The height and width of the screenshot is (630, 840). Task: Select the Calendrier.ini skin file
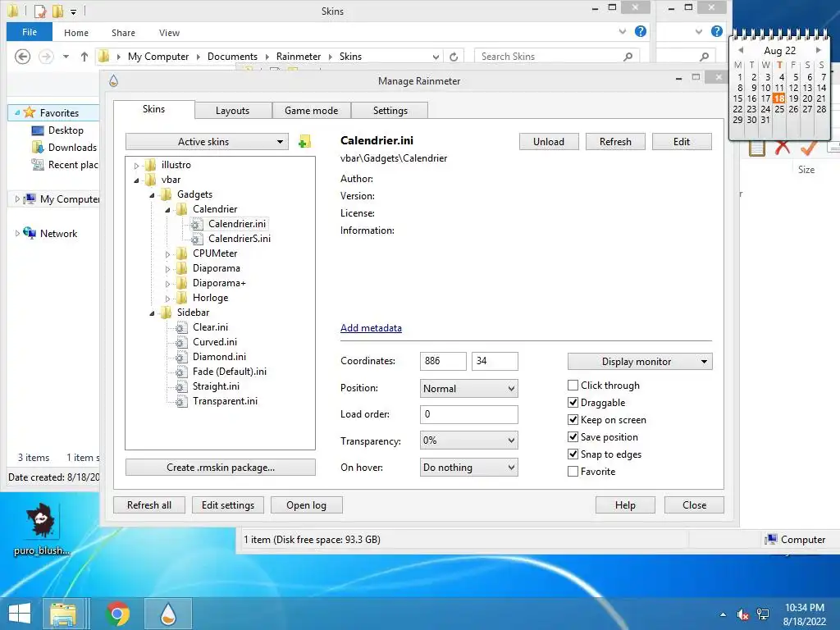click(x=237, y=223)
